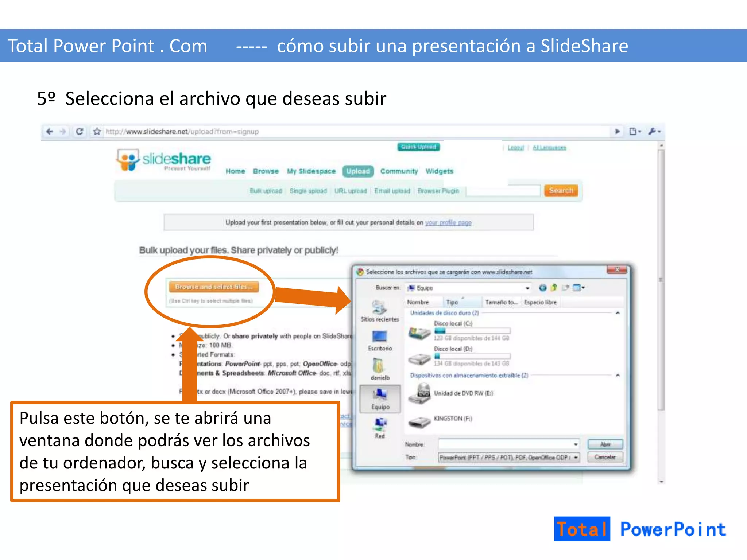Switch to URL upload tab
Screen dimensions: 747x560
pyautogui.click(x=351, y=191)
